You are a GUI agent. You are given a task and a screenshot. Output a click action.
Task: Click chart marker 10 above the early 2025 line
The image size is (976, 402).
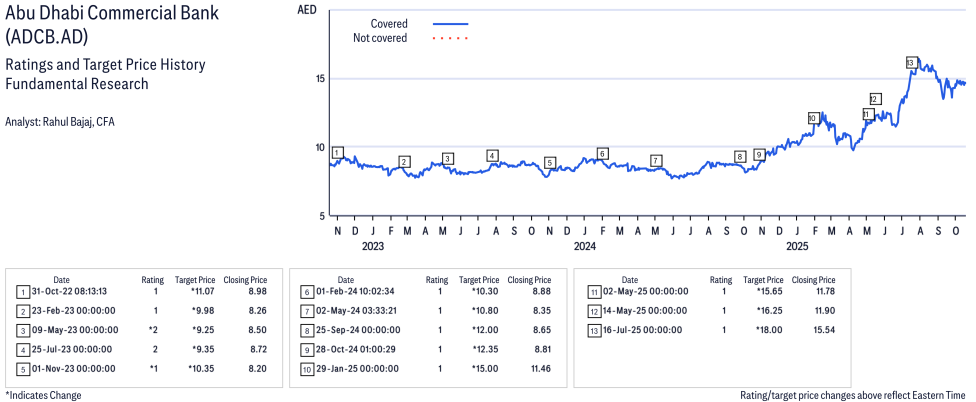click(813, 118)
